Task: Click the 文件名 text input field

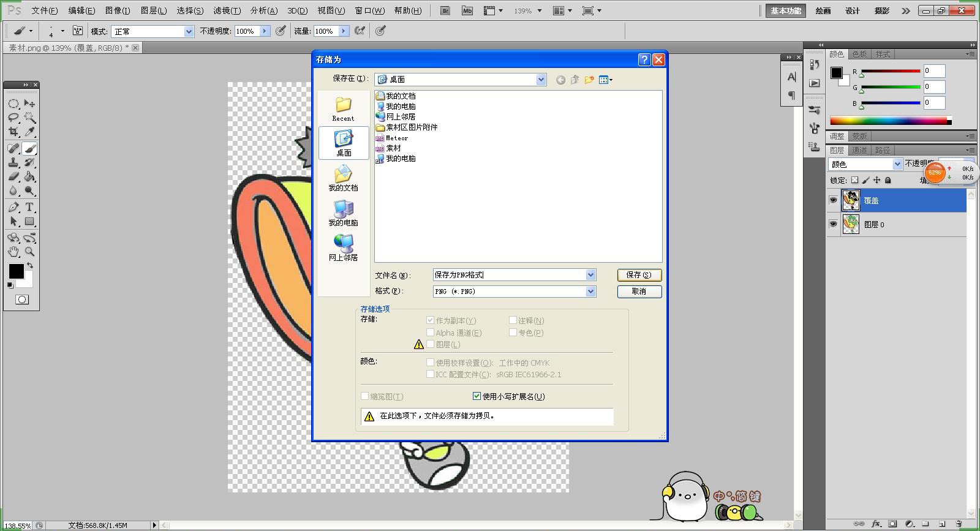Action: pos(509,275)
